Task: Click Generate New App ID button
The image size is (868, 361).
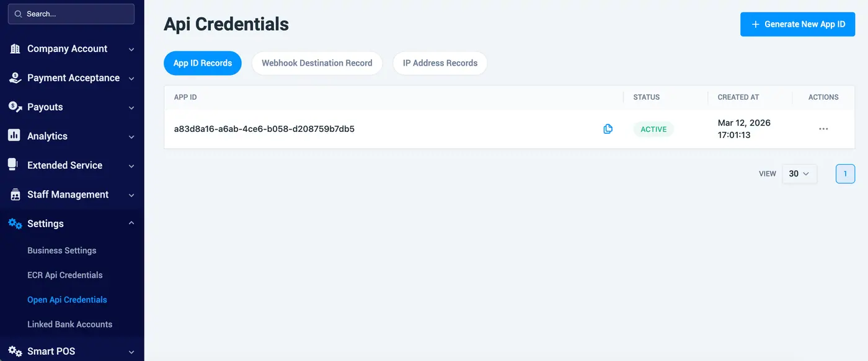Action: 798,24
